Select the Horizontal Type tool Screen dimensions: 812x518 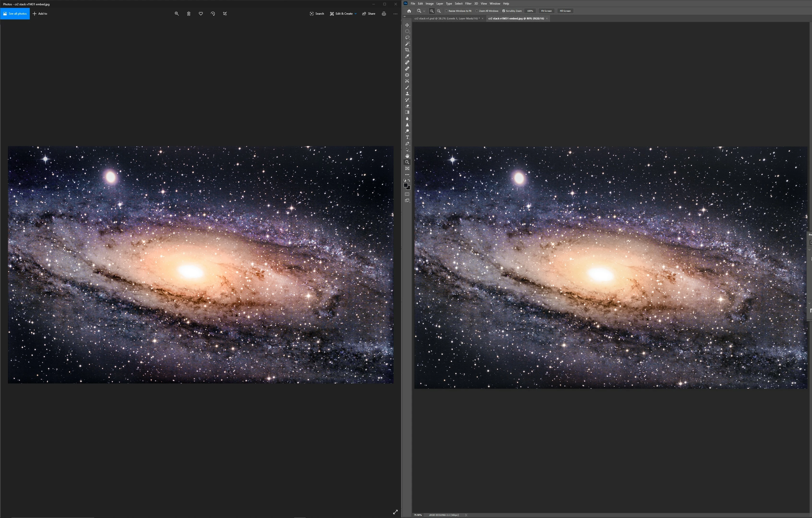(x=407, y=137)
